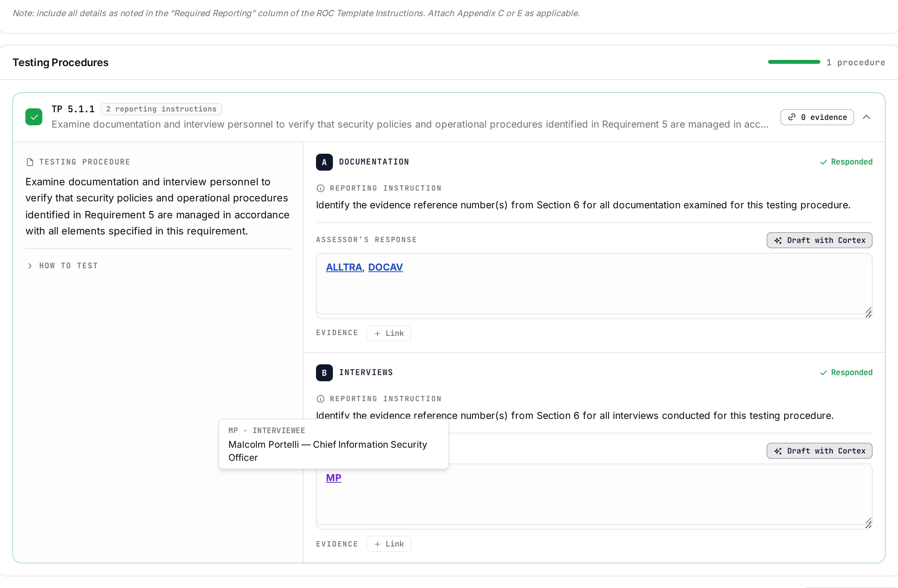Viewport: 898px width, 588px height.
Task: Click the Interviews reporting instruction info icon
Action: coord(321,399)
